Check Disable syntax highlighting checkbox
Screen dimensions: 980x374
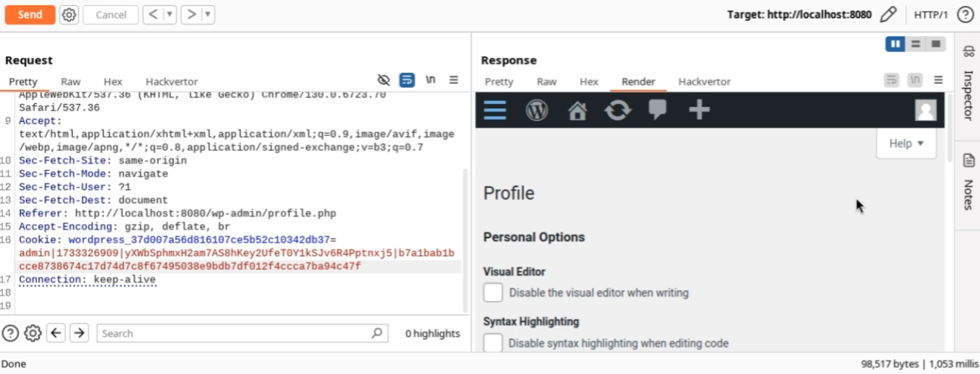tap(493, 344)
